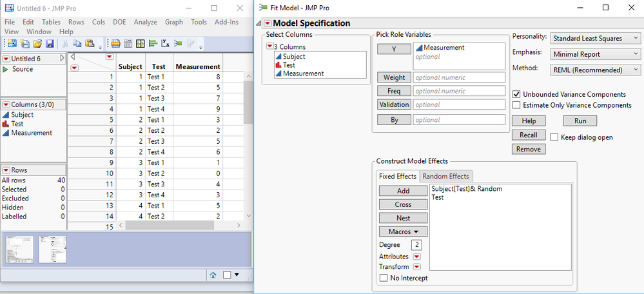
Task: Click the Run button
Action: coord(580,121)
